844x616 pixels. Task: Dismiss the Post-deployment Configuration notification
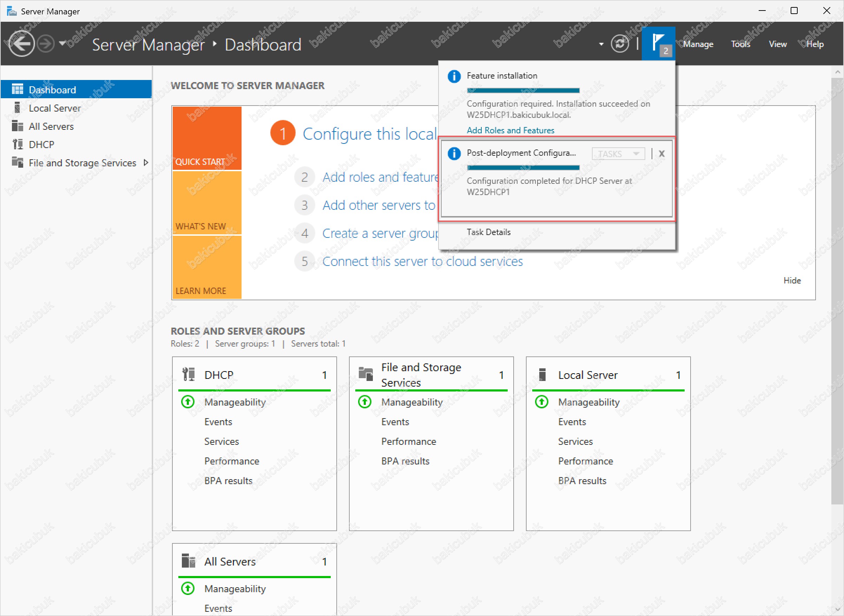[661, 154]
